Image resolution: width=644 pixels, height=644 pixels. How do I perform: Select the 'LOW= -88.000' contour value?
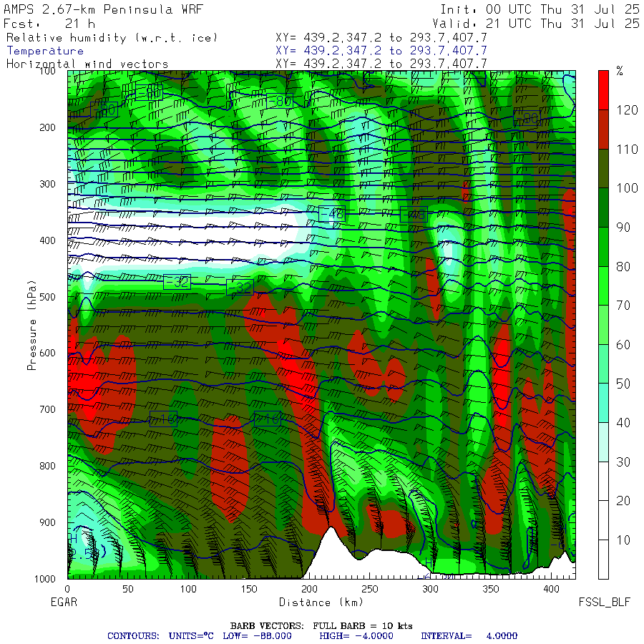point(257,636)
